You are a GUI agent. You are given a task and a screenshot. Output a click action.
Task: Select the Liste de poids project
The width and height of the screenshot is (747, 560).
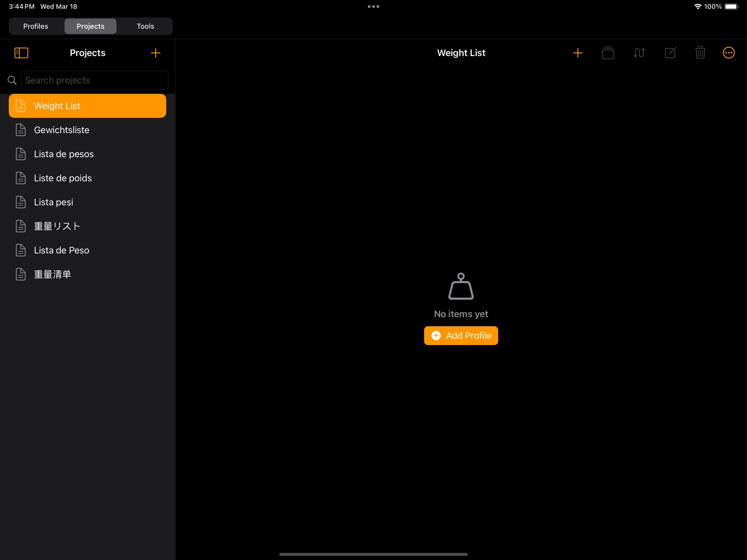pyautogui.click(x=63, y=178)
